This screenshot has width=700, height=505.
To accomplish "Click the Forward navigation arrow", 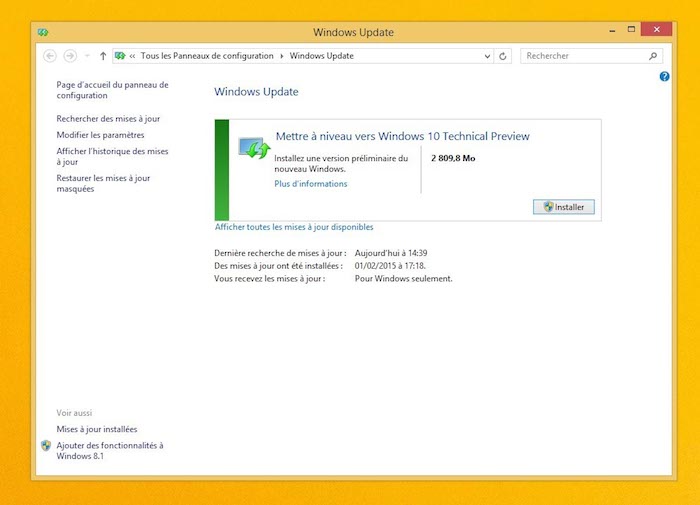I will (70, 56).
